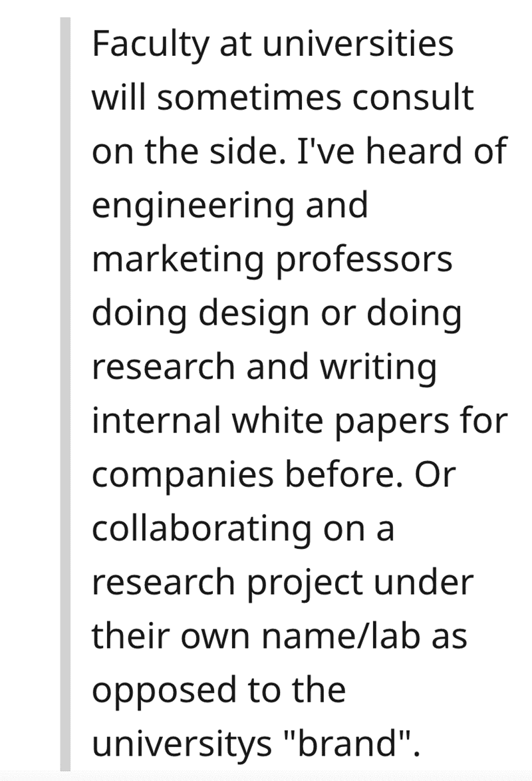Click the word "consult" in the quote

pos(413,97)
